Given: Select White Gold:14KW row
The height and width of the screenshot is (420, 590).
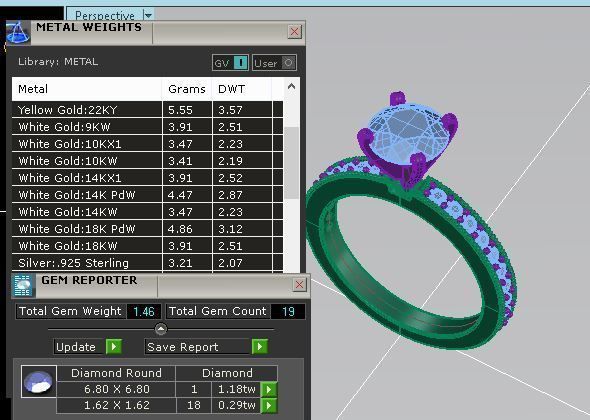Looking at the screenshot, I should 148,212.
